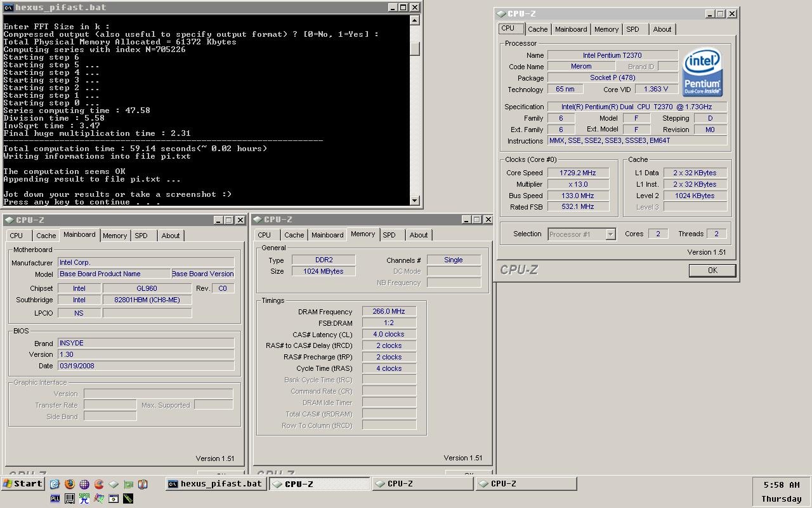The height and width of the screenshot is (508, 812).
Task: Click the memory Size value '1024 MBytes'
Action: (324, 271)
